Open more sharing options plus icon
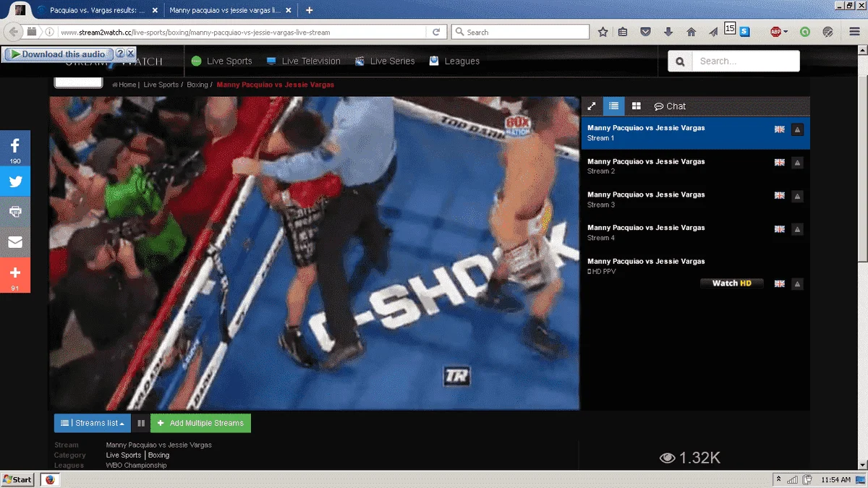The width and height of the screenshot is (868, 488). click(15, 275)
